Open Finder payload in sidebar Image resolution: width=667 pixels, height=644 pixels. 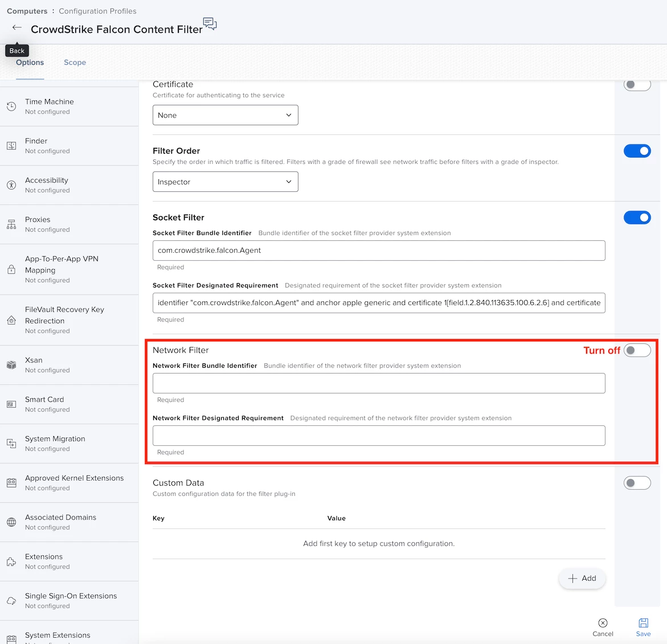coord(69,146)
